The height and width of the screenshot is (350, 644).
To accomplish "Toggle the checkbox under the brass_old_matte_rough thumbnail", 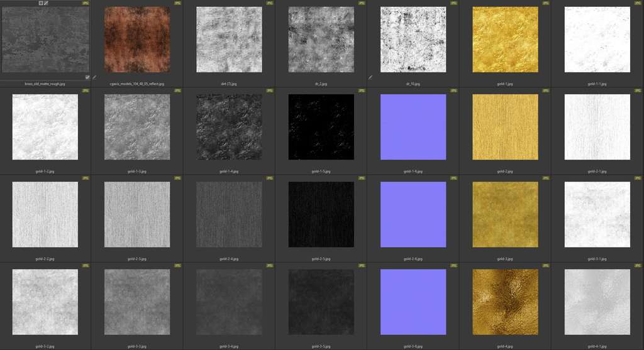I will (x=87, y=77).
